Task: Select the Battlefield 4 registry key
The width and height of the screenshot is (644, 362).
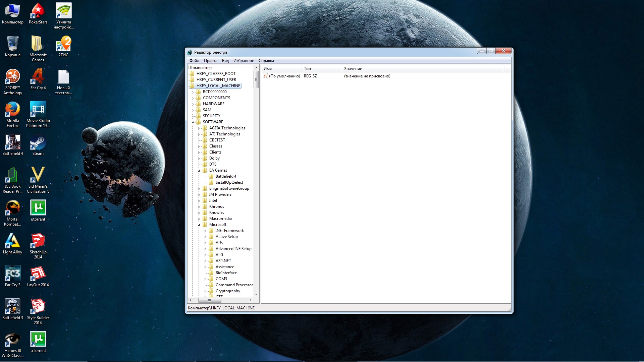Action: coord(226,176)
